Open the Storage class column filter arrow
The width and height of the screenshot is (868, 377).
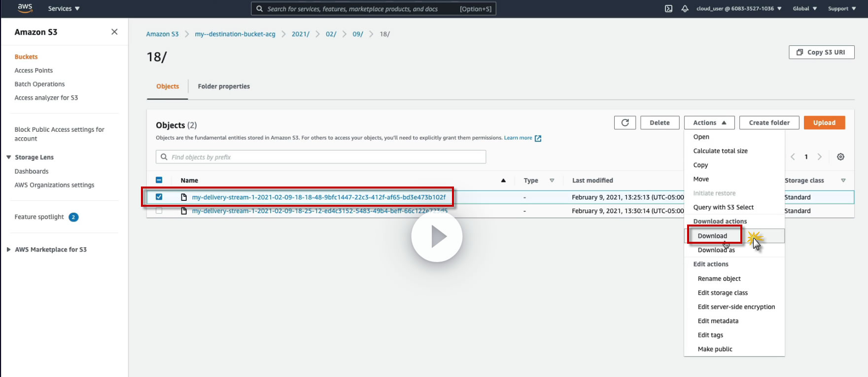pyautogui.click(x=843, y=181)
